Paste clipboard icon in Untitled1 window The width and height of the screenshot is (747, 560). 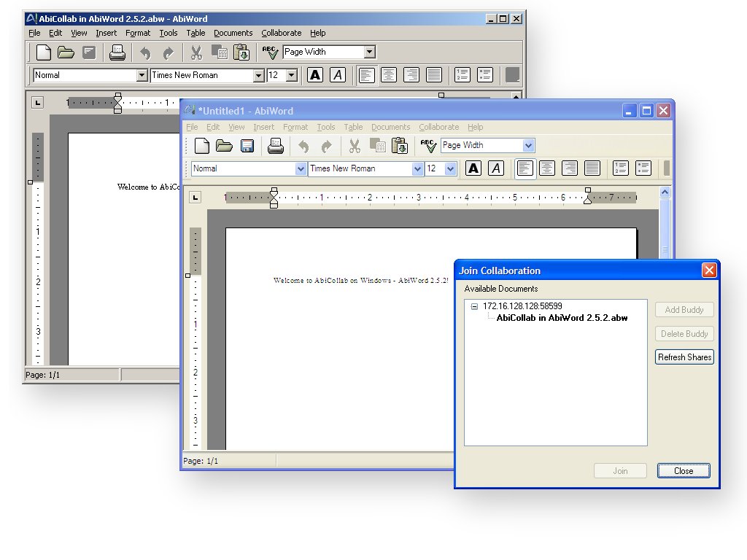coord(400,146)
